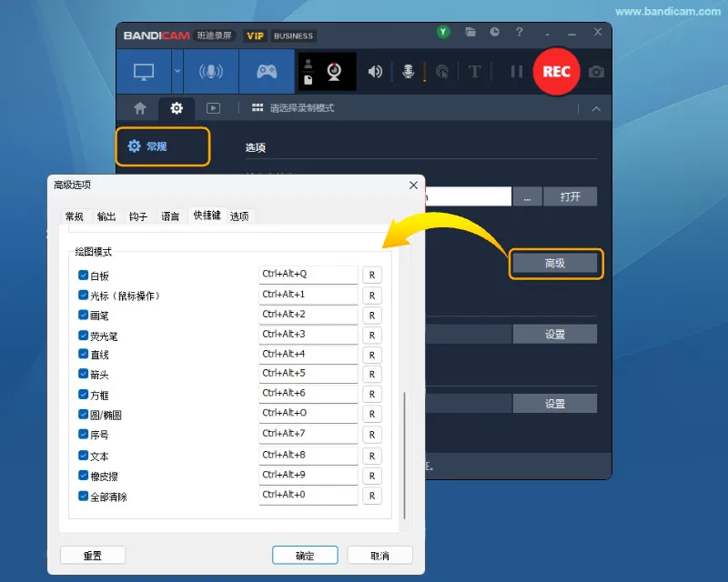Click the Ctrl+Alt+0 hotkey field
The width and height of the screenshot is (728, 582).
coord(308,496)
